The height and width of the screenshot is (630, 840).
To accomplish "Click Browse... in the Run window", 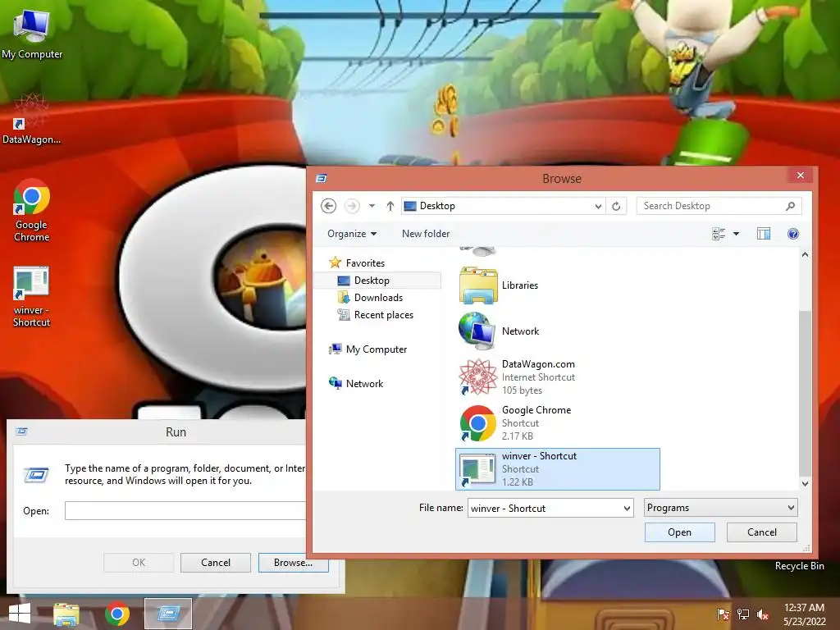I will [293, 563].
